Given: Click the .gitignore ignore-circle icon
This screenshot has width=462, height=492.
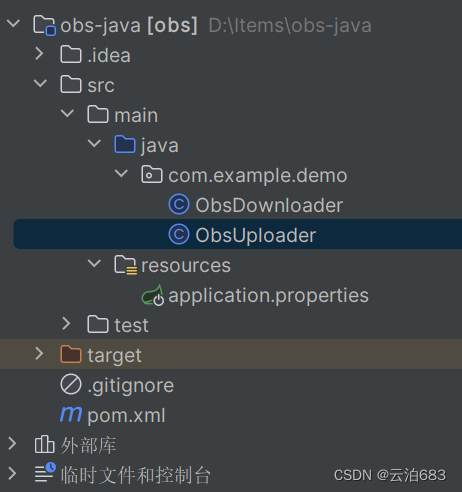Looking at the screenshot, I should 71,384.
